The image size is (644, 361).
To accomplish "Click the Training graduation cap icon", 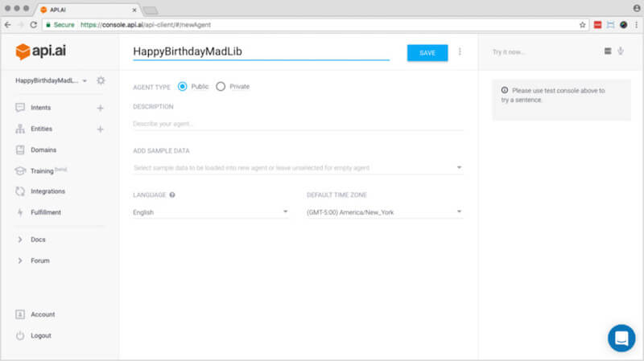I will click(19, 170).
